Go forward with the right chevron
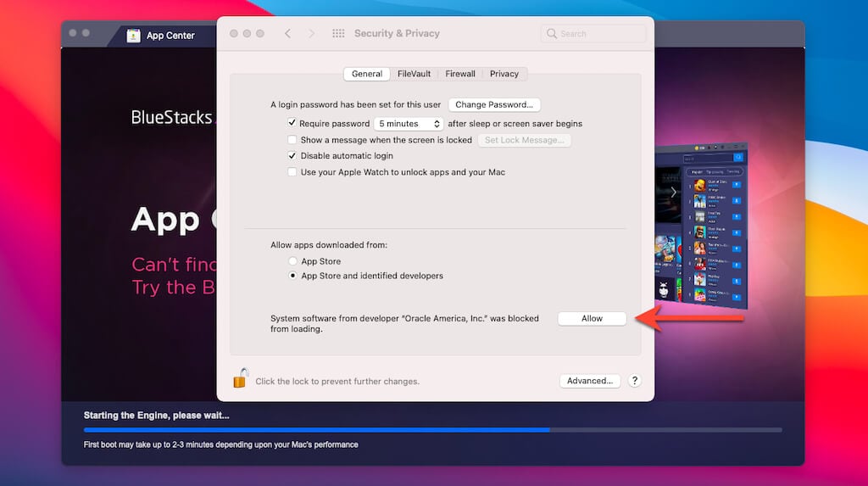Viewport: 868px width, 486px height. click(x=312, y=34)
